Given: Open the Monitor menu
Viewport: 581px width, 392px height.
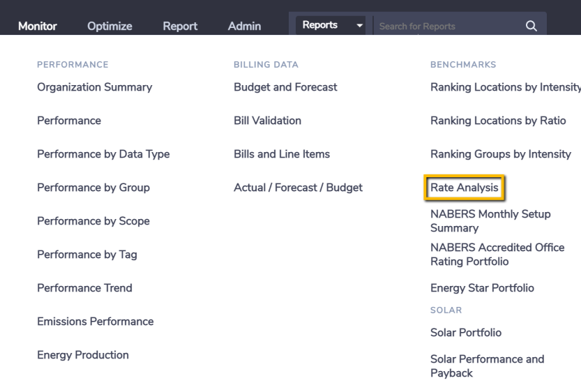Looking at the screenshot, I should 38,26.
